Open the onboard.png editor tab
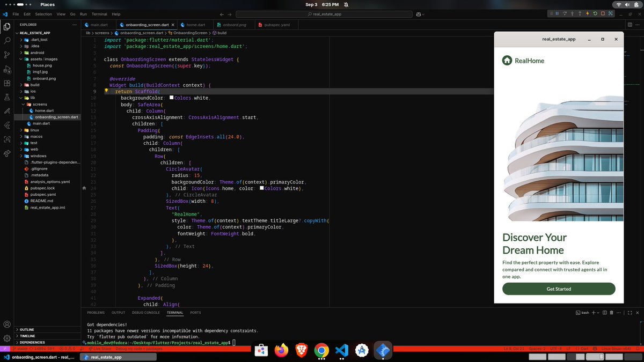The height and width of the screenshot is (362, 644). coord(235,25)
